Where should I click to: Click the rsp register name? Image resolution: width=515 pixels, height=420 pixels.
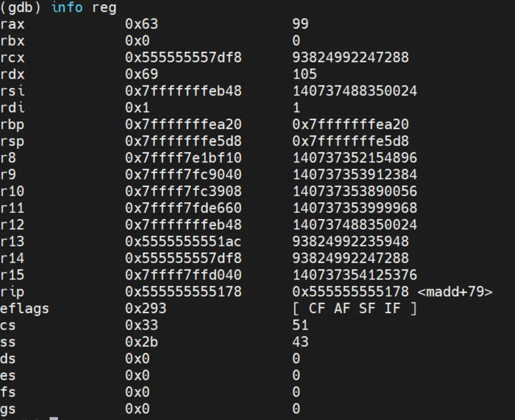point(12,141)
